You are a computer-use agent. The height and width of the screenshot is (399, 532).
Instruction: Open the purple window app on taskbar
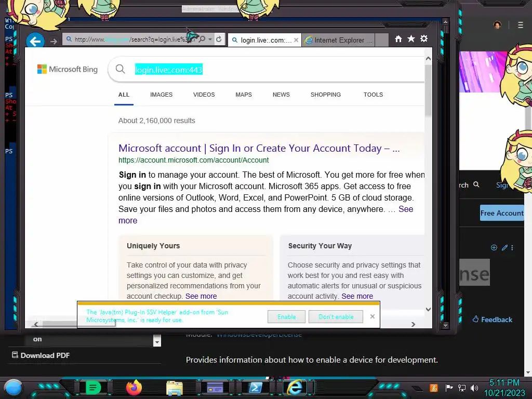click(215, 387)
